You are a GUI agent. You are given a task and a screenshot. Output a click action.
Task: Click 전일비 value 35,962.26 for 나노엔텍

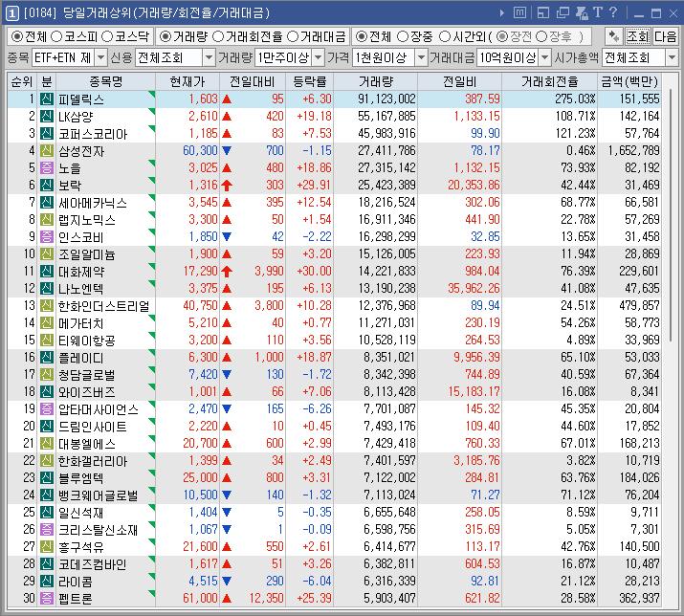[x=474, y=288]
